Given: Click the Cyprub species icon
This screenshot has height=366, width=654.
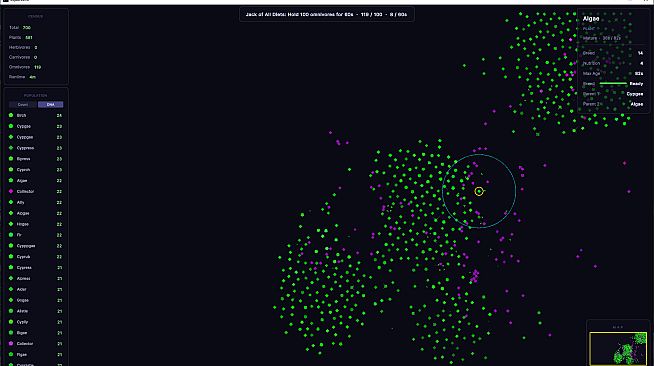Looking at the screenshot, I should pyautogui.click(x=11, y=256).
